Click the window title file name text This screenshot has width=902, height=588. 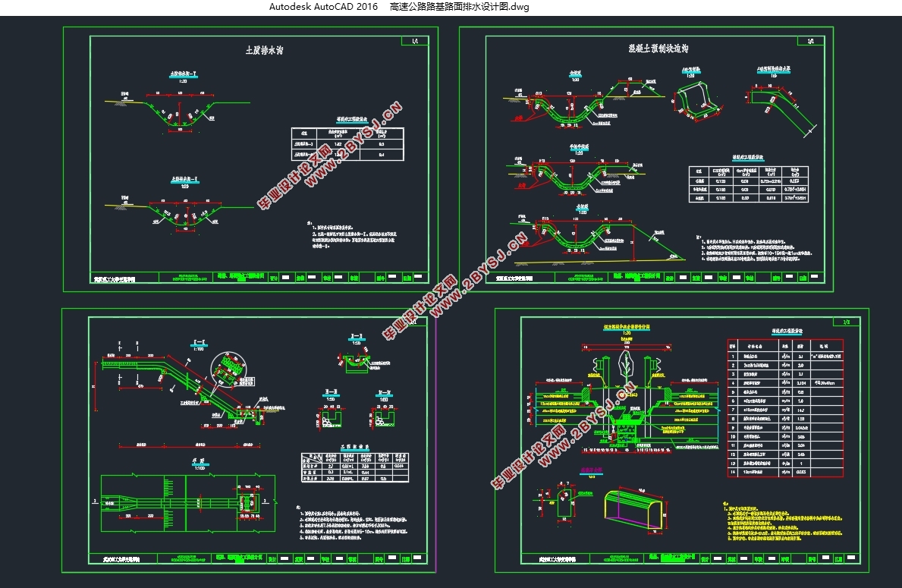pos(459,7)
